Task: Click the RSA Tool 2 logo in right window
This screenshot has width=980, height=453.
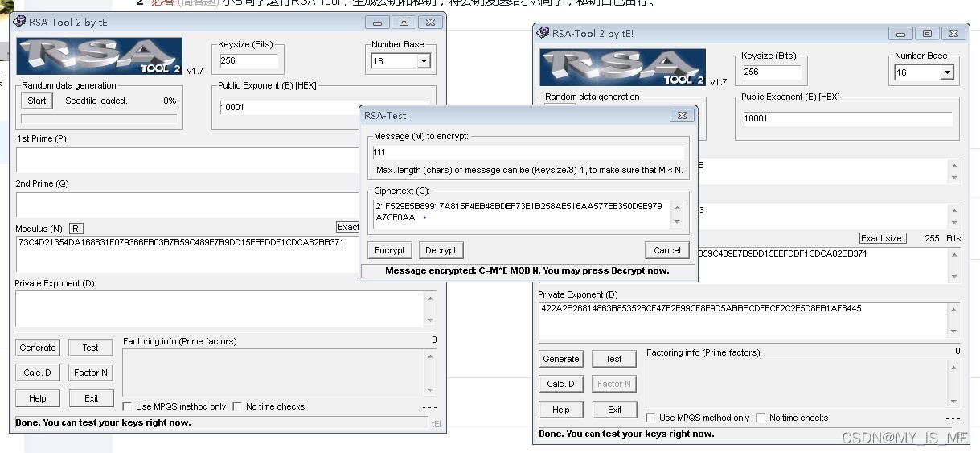Action: [x=622, y=68]
